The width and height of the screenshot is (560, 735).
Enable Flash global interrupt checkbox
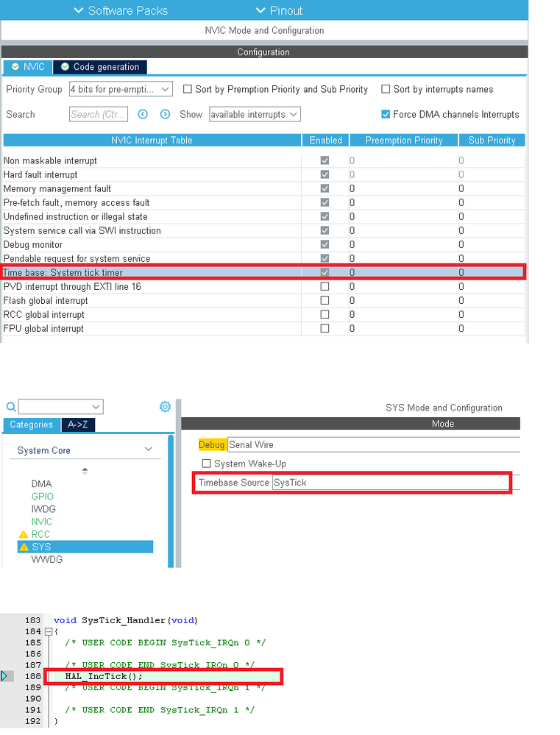point(325,300)
